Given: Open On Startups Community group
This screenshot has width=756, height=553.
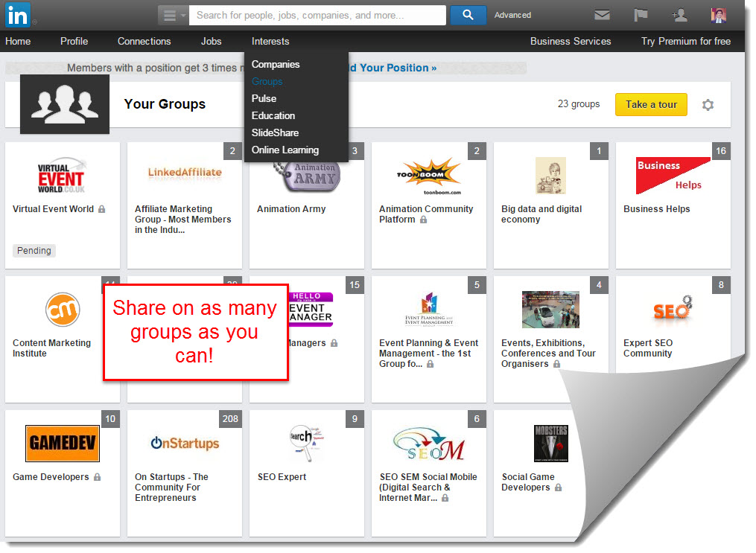Looking at the screenshot, I should click(171, 488).
